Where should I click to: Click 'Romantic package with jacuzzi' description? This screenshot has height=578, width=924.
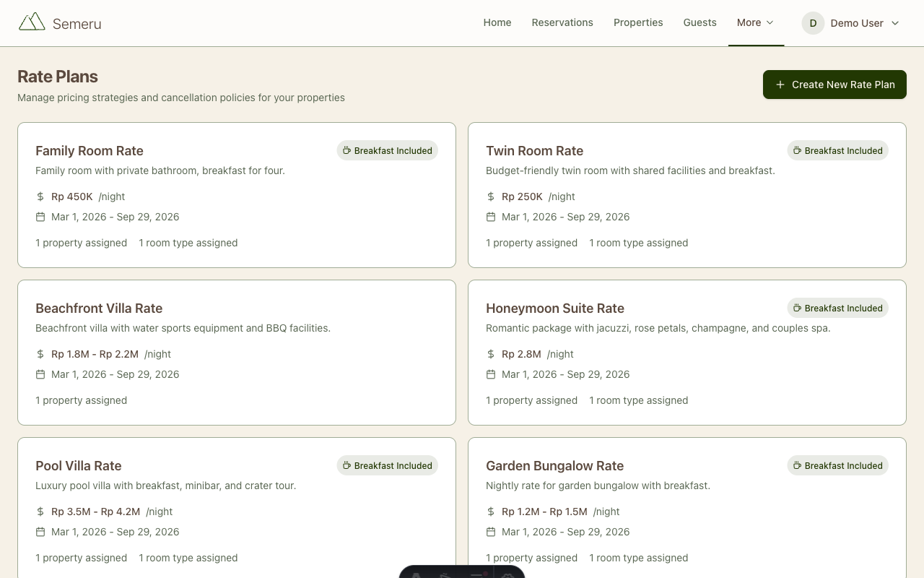coord(658,329)
